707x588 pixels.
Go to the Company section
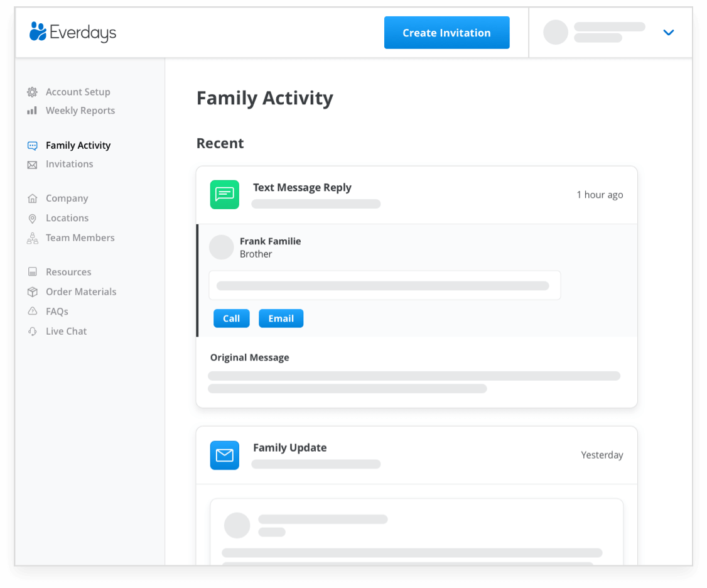coord(67,199)
